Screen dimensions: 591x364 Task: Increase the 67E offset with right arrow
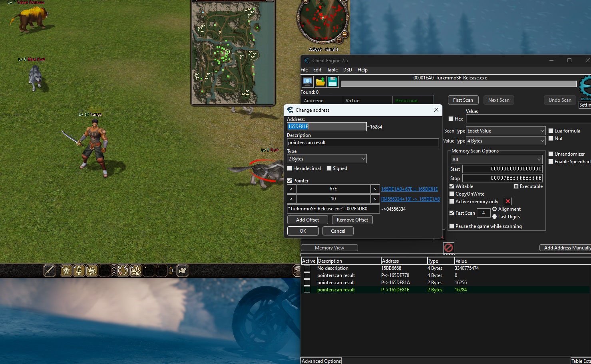[375, 189]
